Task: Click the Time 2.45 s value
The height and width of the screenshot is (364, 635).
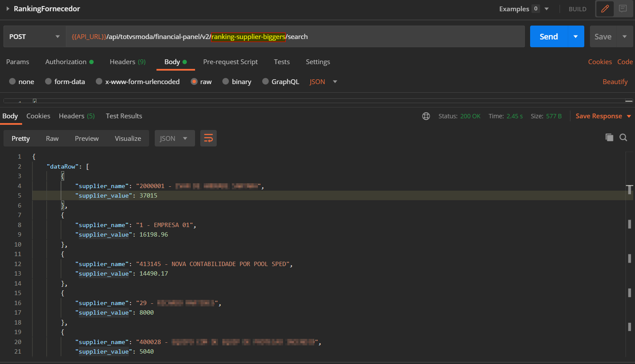Action: coord(515,116)
